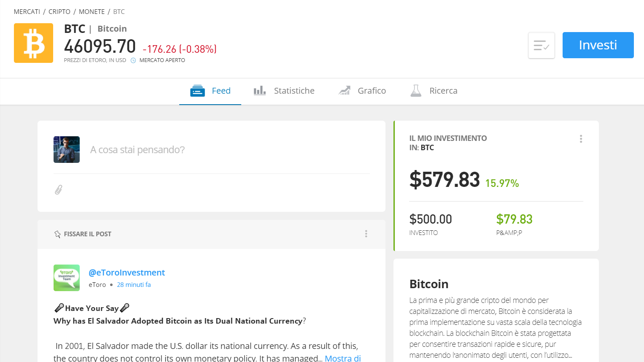Click CRIPTO in the breadcrumb
Image resolution: width=644 pixels, height=362 pixels.
tap(59, 12)
